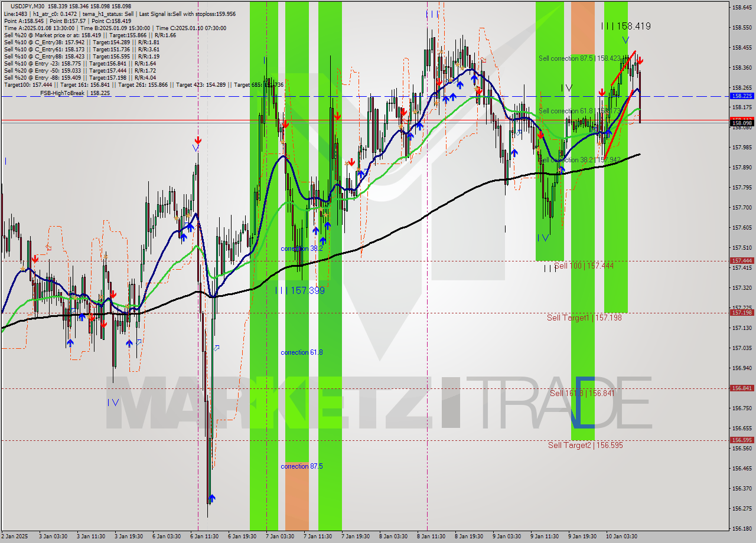Click the 'Target100: 157.444' targets line
The image size is (756, 543).
pos(144,85)
